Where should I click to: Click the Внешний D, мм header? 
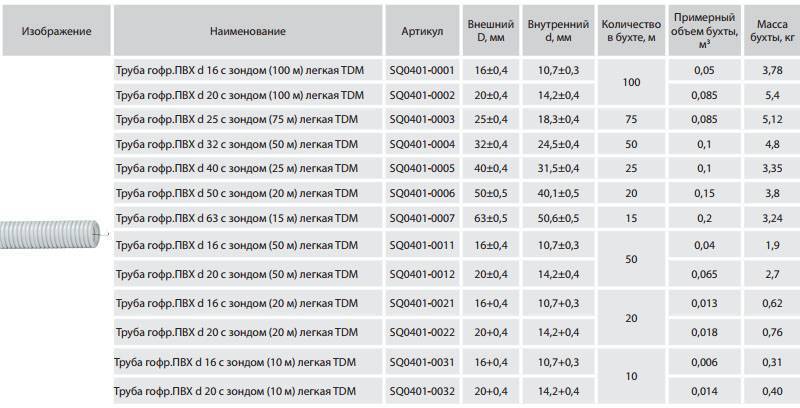click(x=491, y=31)
